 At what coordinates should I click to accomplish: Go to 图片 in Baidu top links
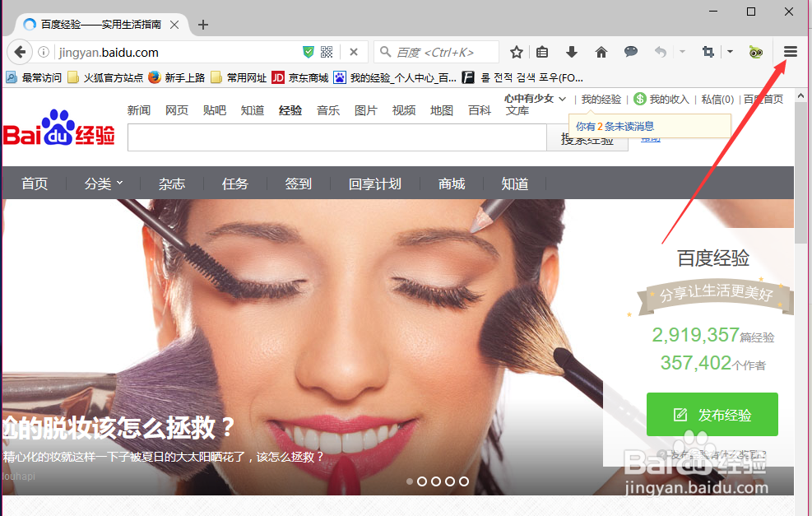click(x=365, y=110)
